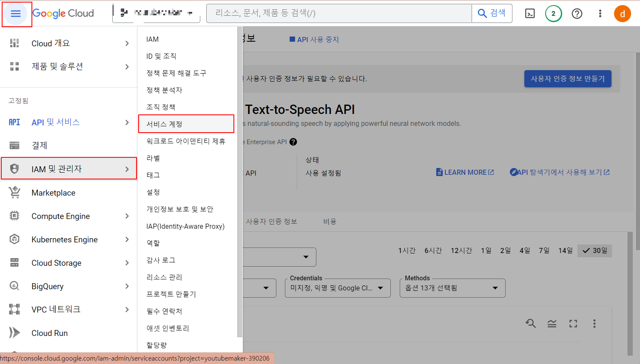Select 워크로드 아이덴티티 제휴 entry
Screen dimensions: 640x364
click(x=186, y=141)
